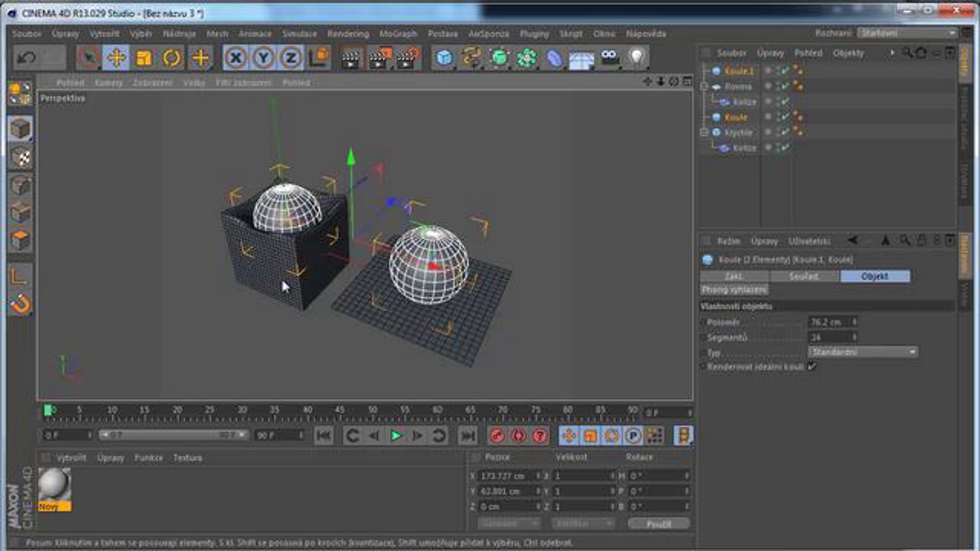Add a camera object from the toolbar
This screenshot has height=551, width=980.
pos(609,58)
